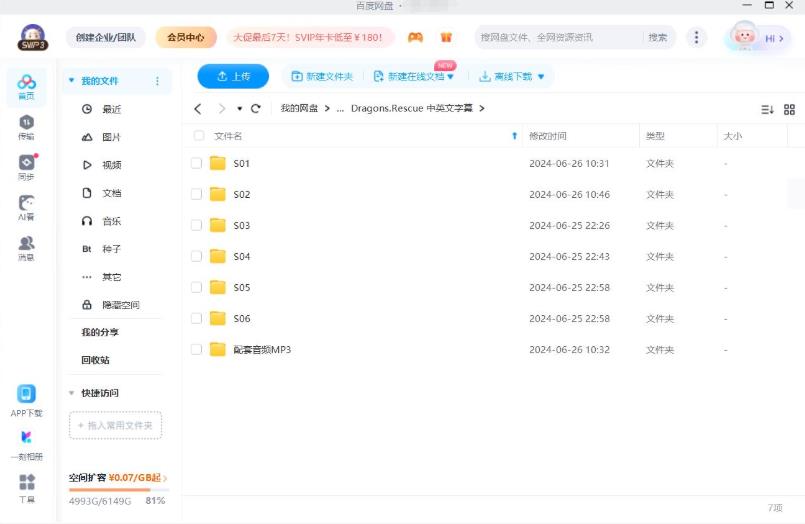Image resolution: width=805 pixels, height=524 pixels.
Task: Go forward with the right arrow
Action: pos(222,108)
